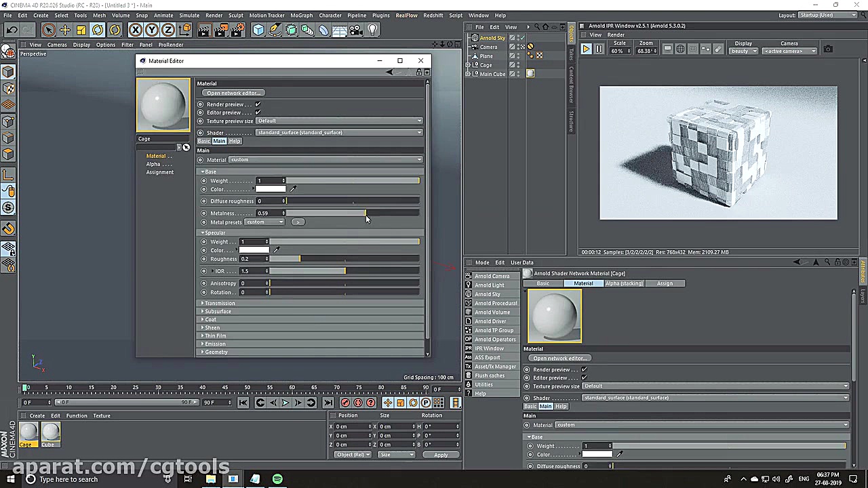Expand the Transmission section
This screenshot has height=488, width=868.
(x=219, y=304)
